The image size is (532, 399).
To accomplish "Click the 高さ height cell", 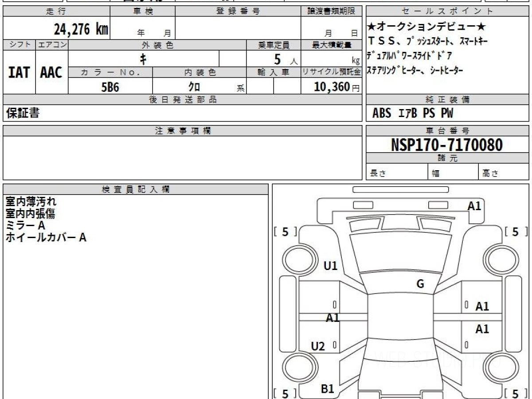I will click(x=504, y=172).
